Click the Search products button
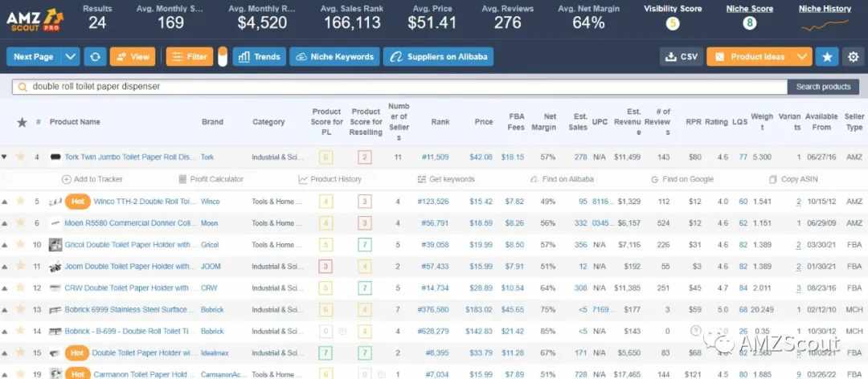The width and height of the screenshot is (868, 379). point(823,87)
